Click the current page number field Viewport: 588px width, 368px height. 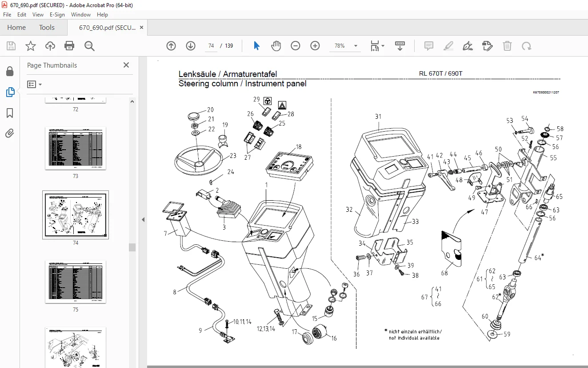click(211, 46)
